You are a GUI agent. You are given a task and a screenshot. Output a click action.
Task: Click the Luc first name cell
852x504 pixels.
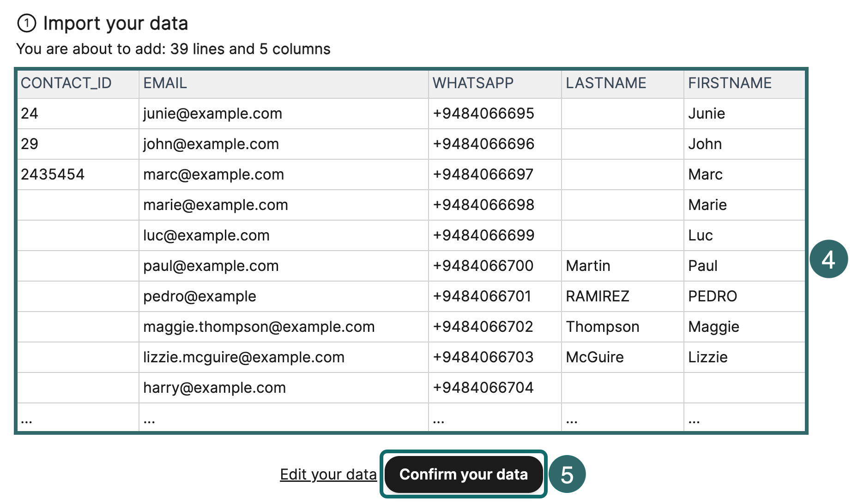coord(700,235)
